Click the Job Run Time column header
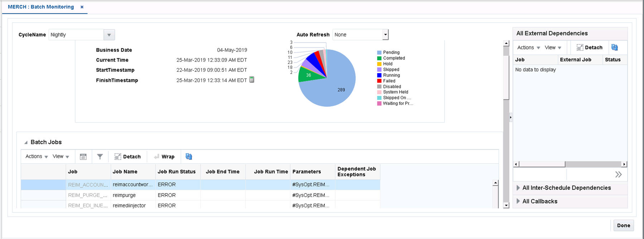The width and height of the screenshot is (644, 239). [x=268, y=172]
